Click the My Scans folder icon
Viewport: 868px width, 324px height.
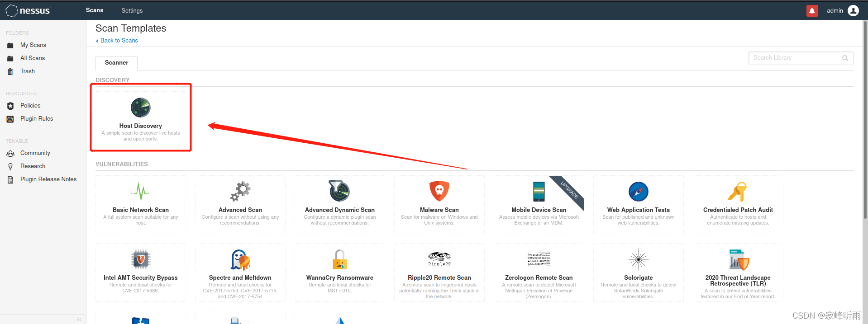click(10, 45)
